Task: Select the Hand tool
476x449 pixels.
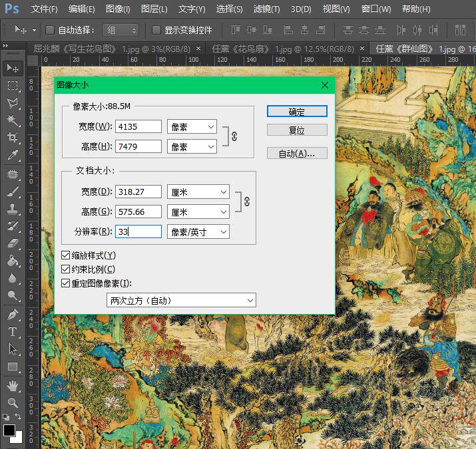Action: pyautogui.click(x=13, y=386)
